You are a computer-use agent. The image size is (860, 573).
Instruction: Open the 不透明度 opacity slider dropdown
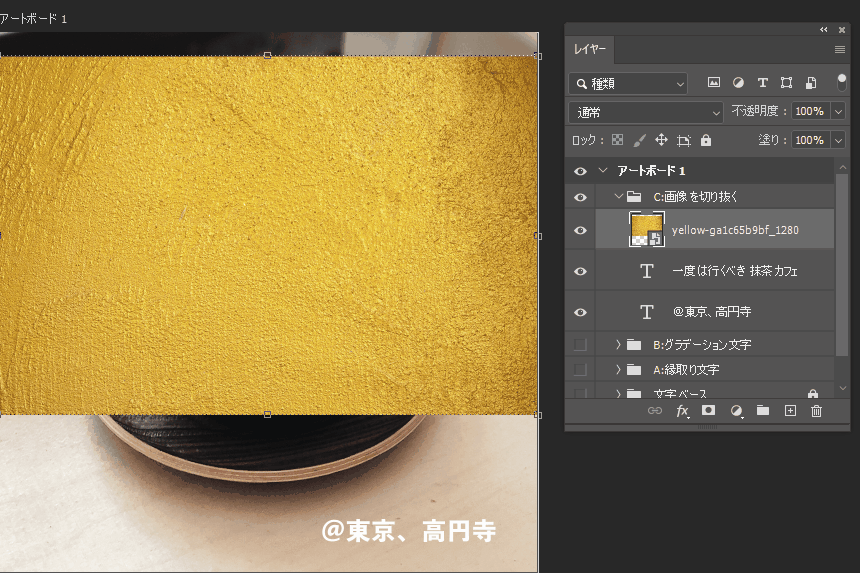click(839, 111)
